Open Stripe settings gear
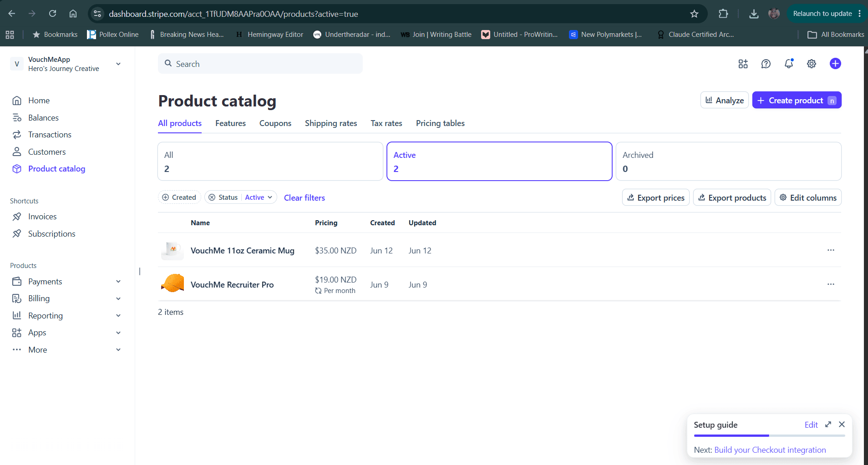 [x=812, y=64]
